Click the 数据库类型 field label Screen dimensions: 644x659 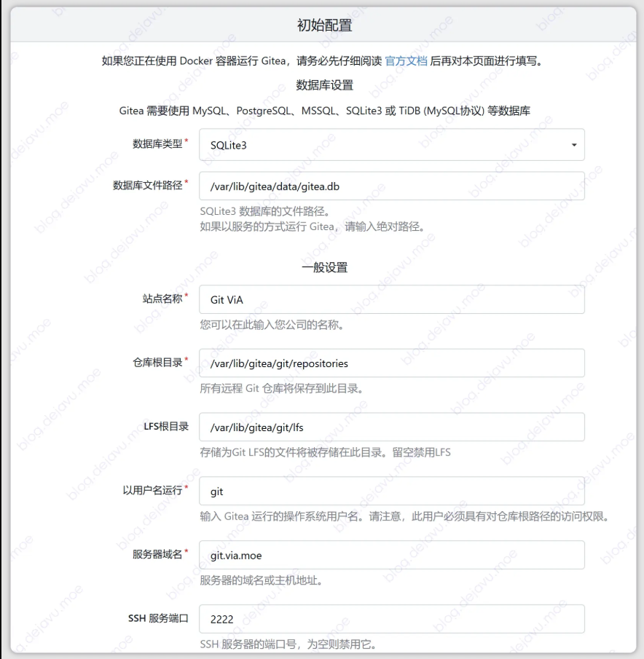click(157, 144)
